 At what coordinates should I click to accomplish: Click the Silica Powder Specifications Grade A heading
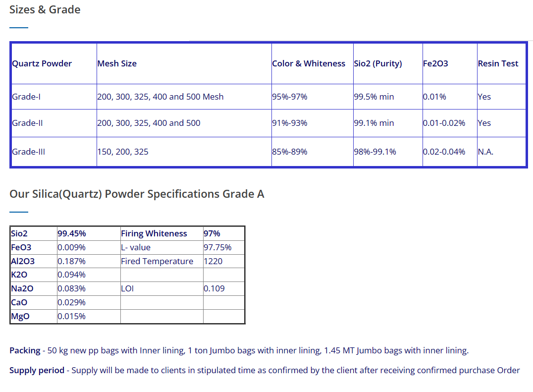[x=137, y=194]
